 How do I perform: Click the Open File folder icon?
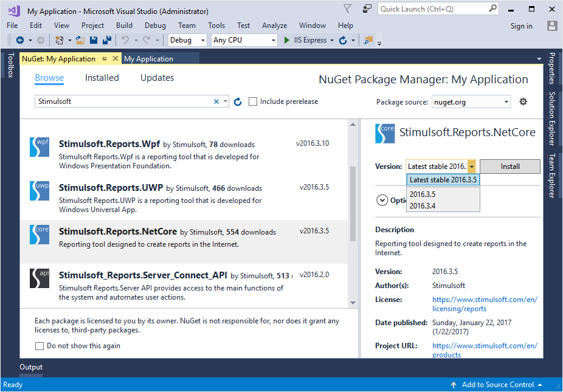click(80, 40)
